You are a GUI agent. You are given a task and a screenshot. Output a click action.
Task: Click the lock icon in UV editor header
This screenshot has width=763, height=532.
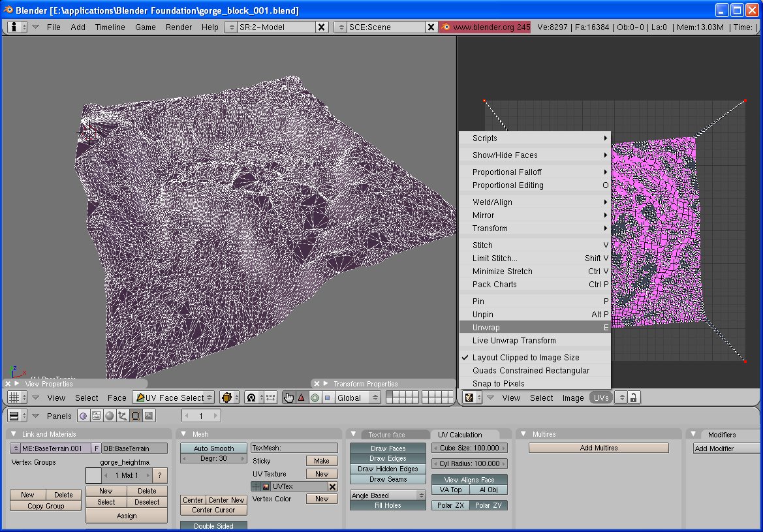pos(632,398)
